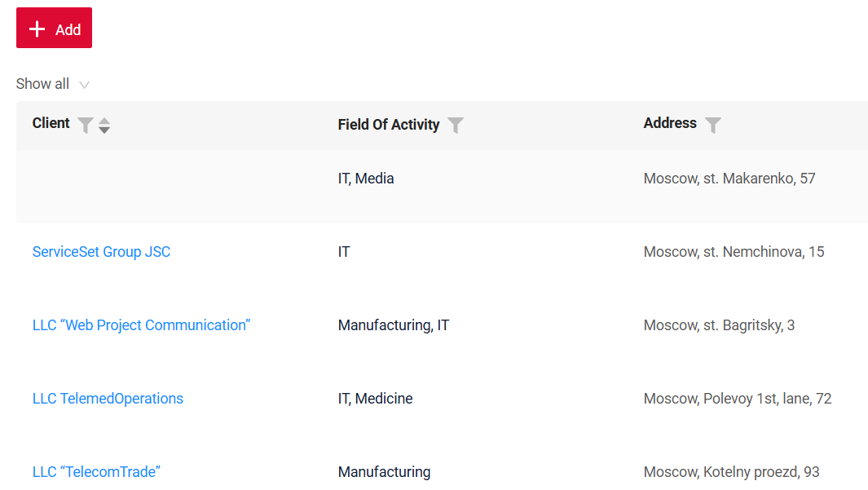Open ServiceSet Group JSC client link
The image size is (868, 490).
(x=101, y=252)
